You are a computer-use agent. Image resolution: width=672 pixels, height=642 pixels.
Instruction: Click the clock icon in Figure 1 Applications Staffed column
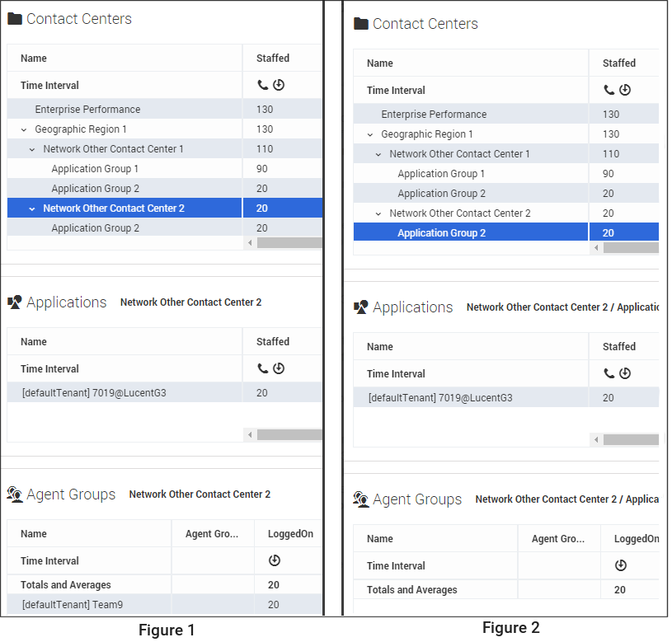click(x=279, y=368)
